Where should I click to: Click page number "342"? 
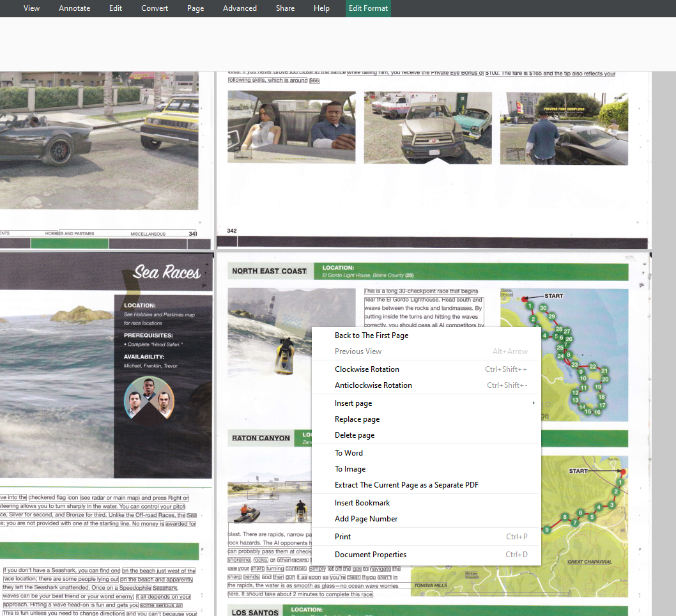232,231
